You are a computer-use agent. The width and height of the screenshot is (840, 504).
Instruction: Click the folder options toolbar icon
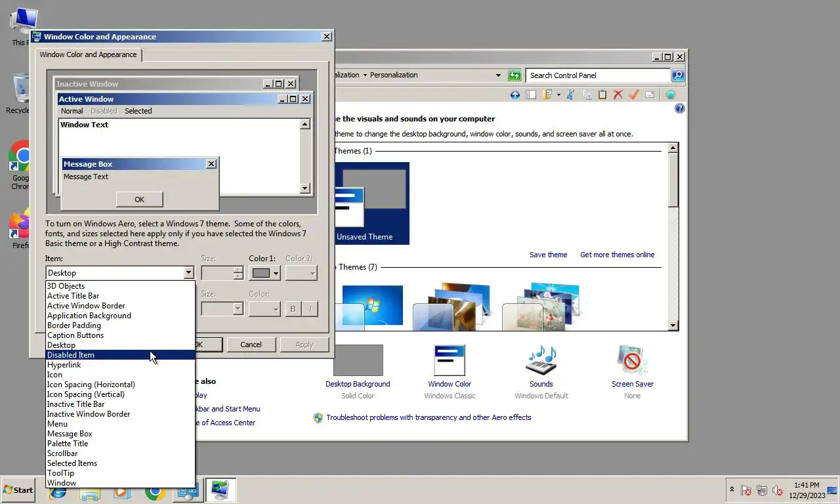tap(547, 95)
